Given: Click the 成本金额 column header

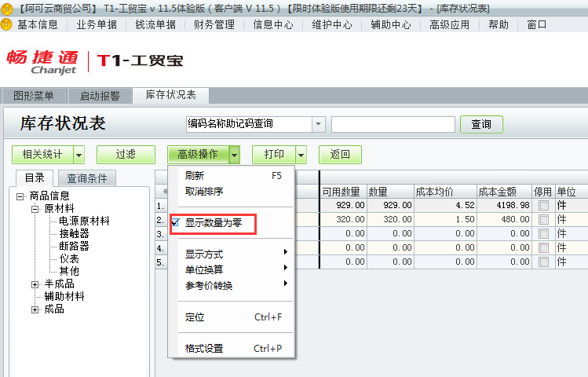Looking at the screenshot, I should [x=504, y=192].
